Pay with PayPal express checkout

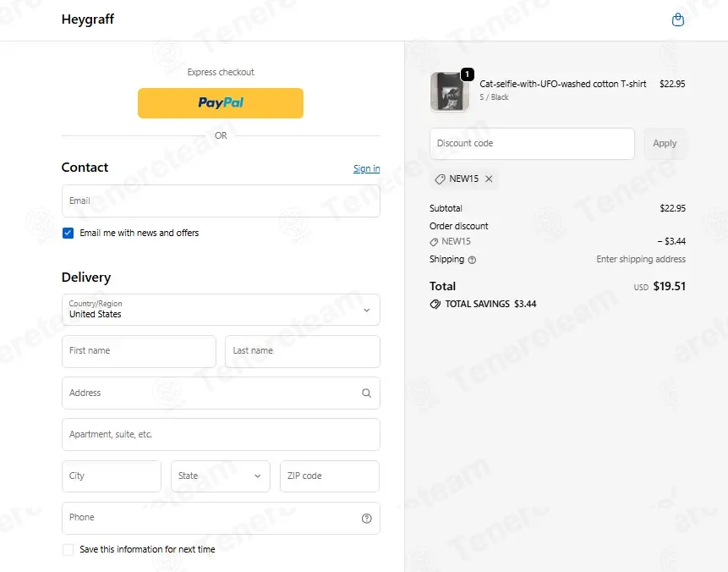221,103
